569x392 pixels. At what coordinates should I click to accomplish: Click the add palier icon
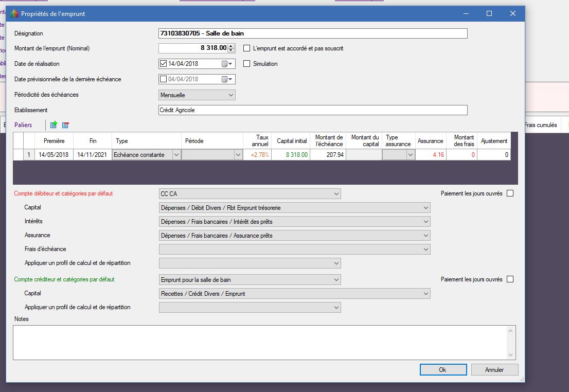pyautogui.click(x=54, y=125)
